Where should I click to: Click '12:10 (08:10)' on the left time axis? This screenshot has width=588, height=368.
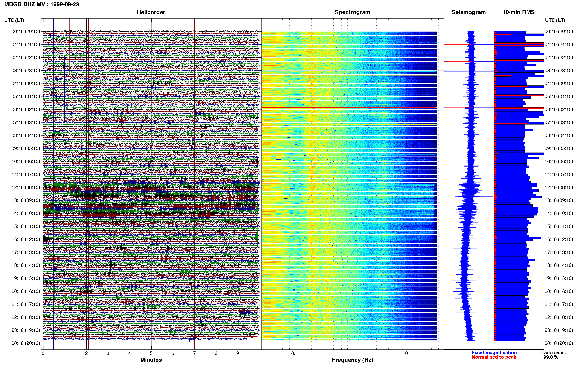tap(26, 187)
